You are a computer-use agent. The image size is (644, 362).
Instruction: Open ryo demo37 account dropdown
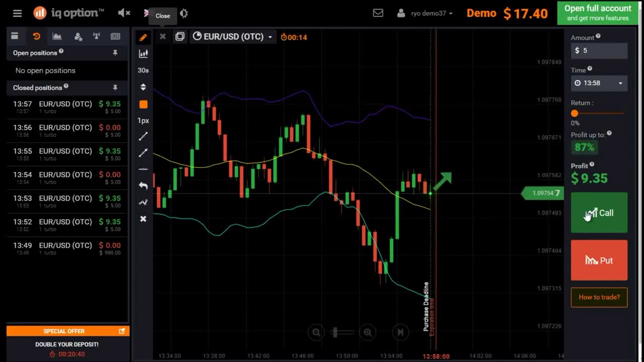425,14
